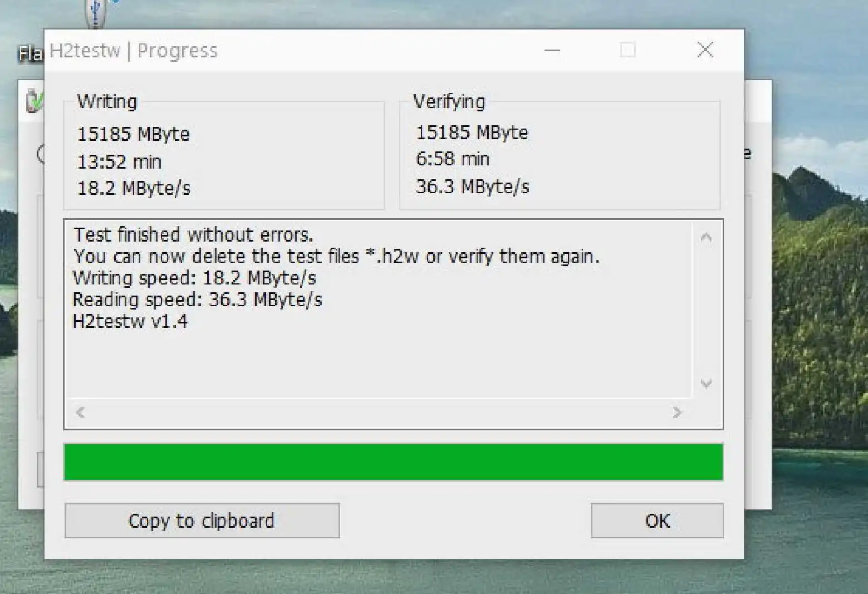
Task: Click inside the test results text box
Action: coord(379,309)
